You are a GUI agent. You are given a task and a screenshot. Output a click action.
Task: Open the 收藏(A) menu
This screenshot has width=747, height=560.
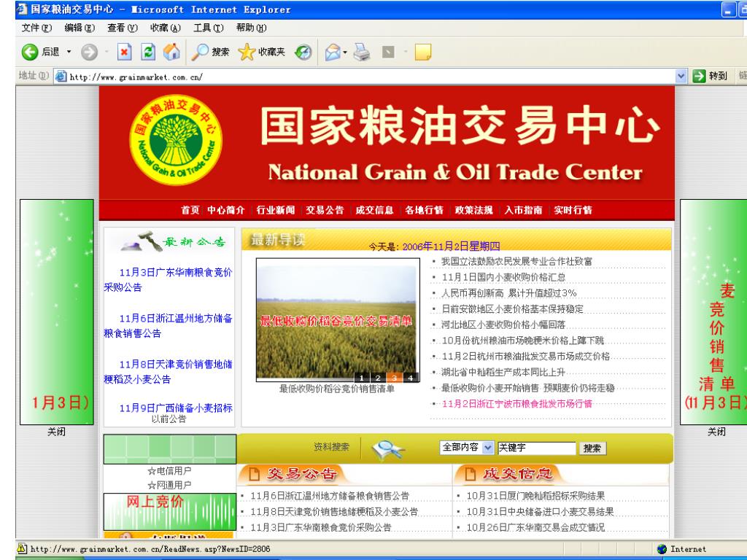166,28
